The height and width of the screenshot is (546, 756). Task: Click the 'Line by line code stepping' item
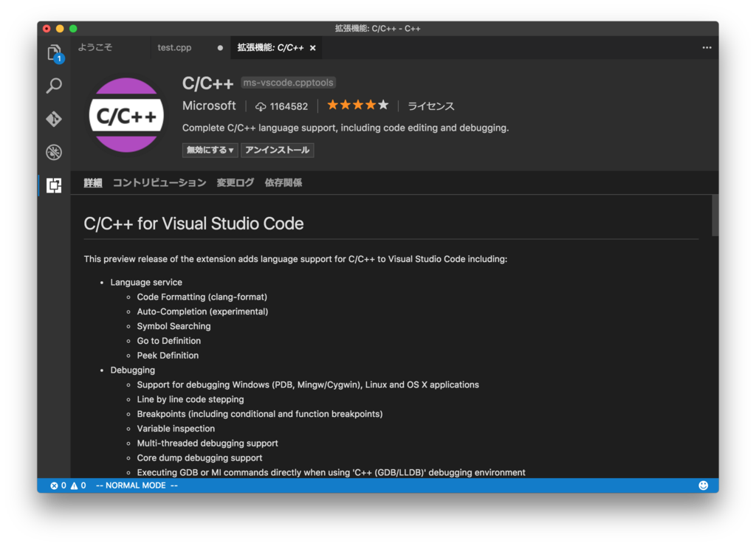coord(190,399)
